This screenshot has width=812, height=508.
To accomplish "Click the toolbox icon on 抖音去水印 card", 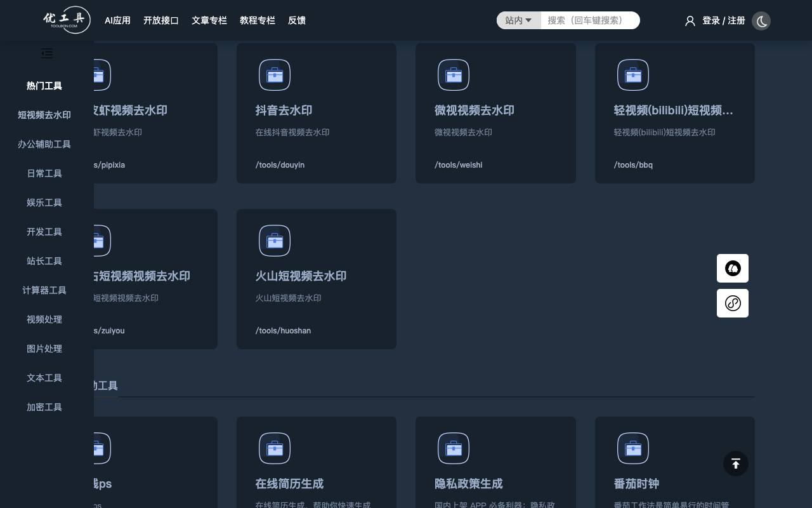I will click(275, 75).
